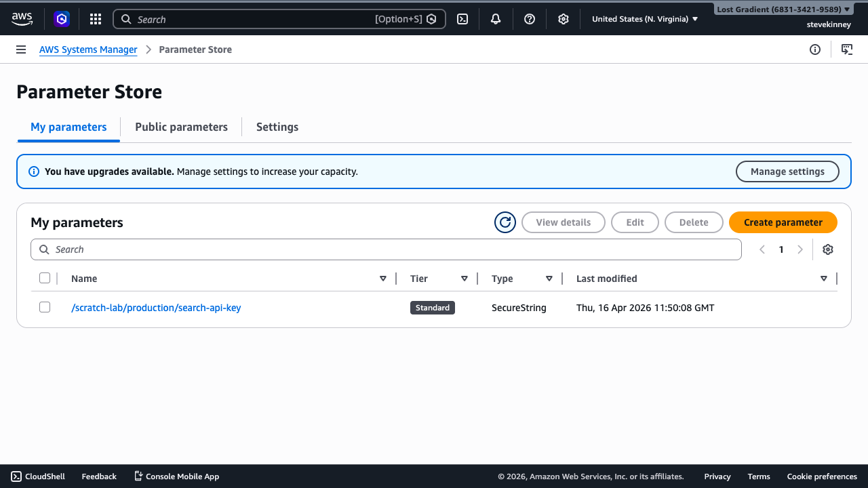Open the AWS home logo
The image size is (868, 488).
tap(22, 19)
